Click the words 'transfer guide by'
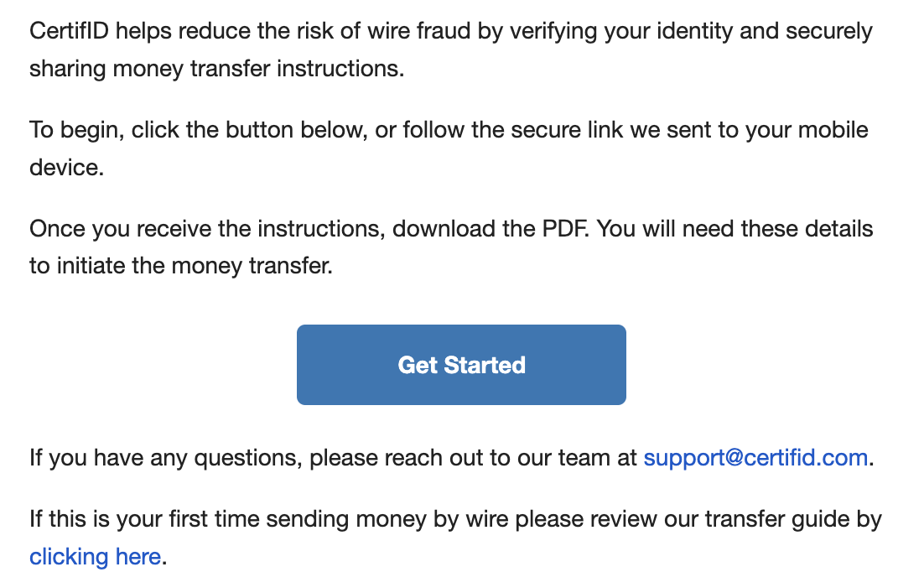The height and width of the screenshot is (572, 924). click(x=796, y=519)
